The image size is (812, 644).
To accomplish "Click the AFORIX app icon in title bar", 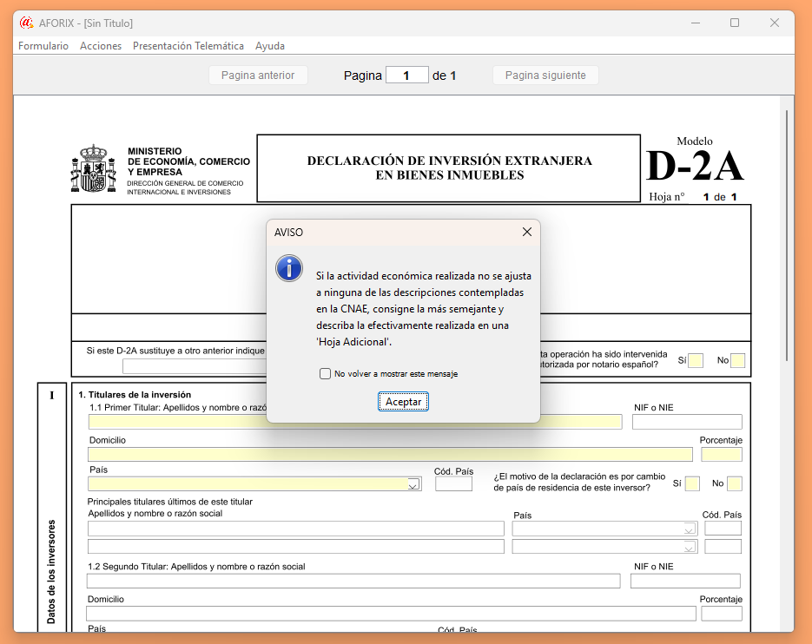I will (x=26, y=23).
